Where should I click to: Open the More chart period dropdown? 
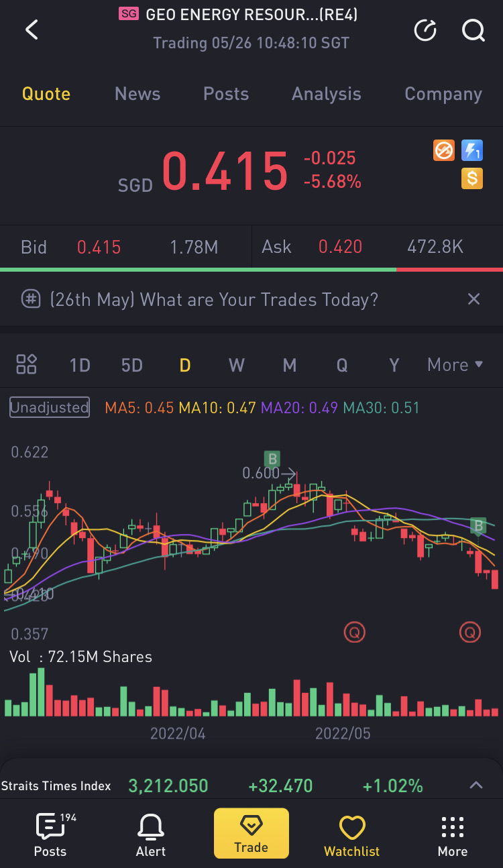tap(455, 365)
